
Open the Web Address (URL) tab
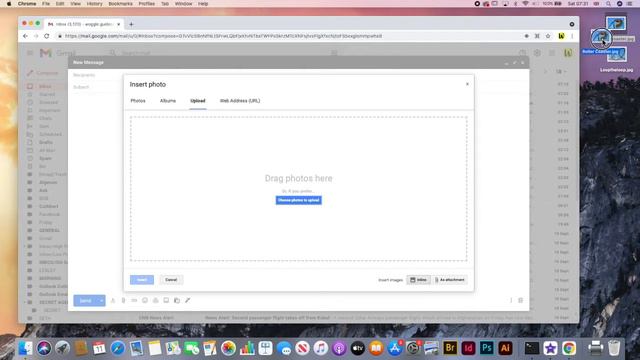[240, 101]
